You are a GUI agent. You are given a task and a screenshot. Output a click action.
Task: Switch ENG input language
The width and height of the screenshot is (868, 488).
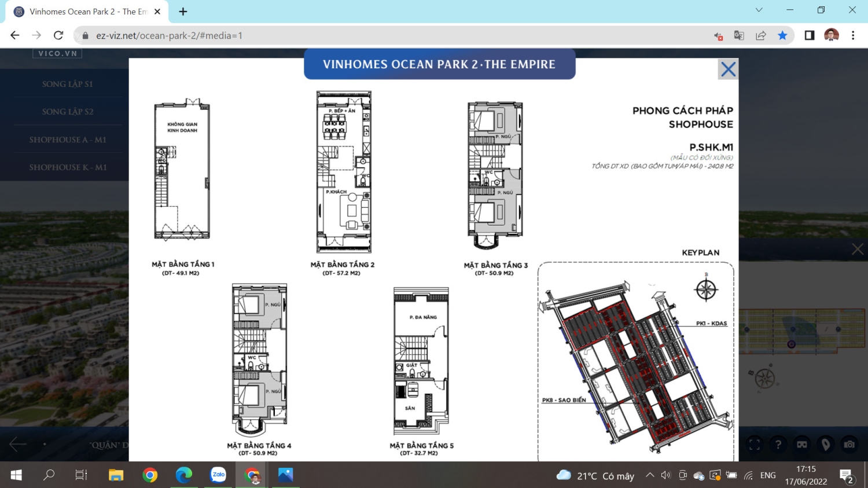click(768, 475)
